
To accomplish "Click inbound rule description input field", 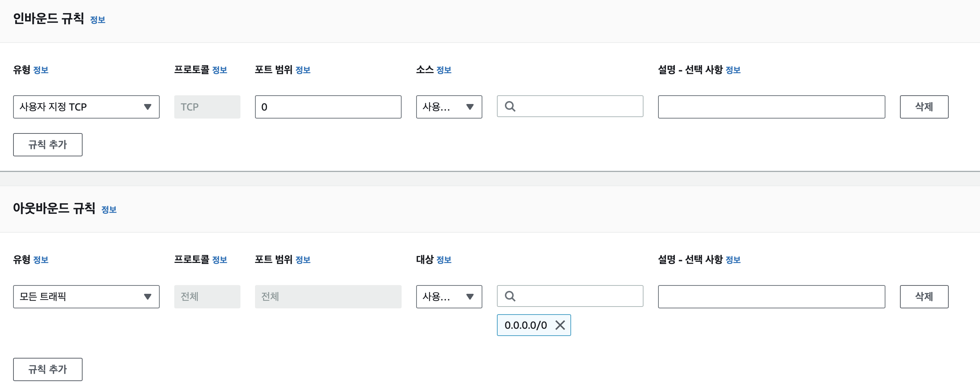I will point(772,107).
